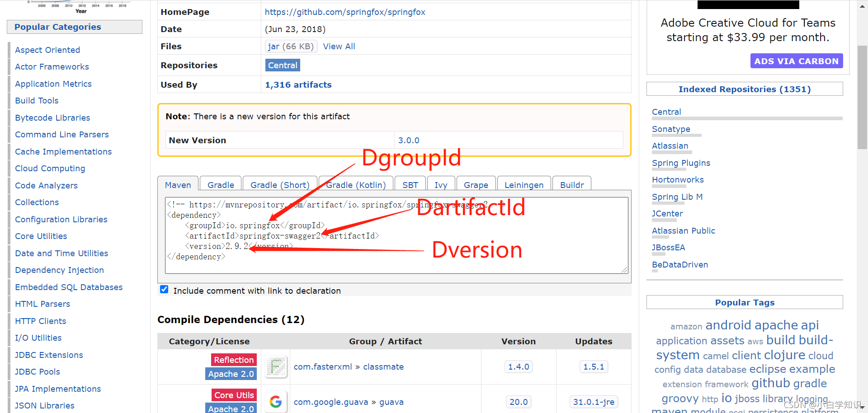Open the Core Utilities category
868x413 pixels.
tap(41, 236)
